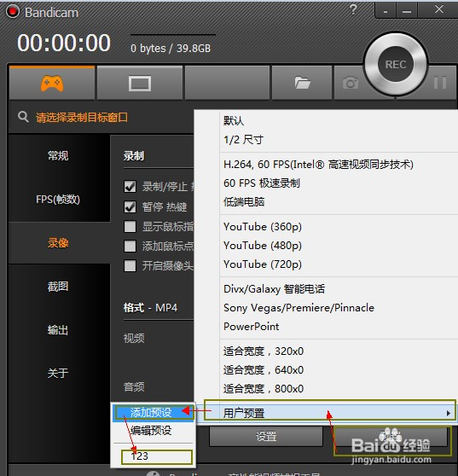
Task: Start recording with the REC button
Action: coord(396,64)
